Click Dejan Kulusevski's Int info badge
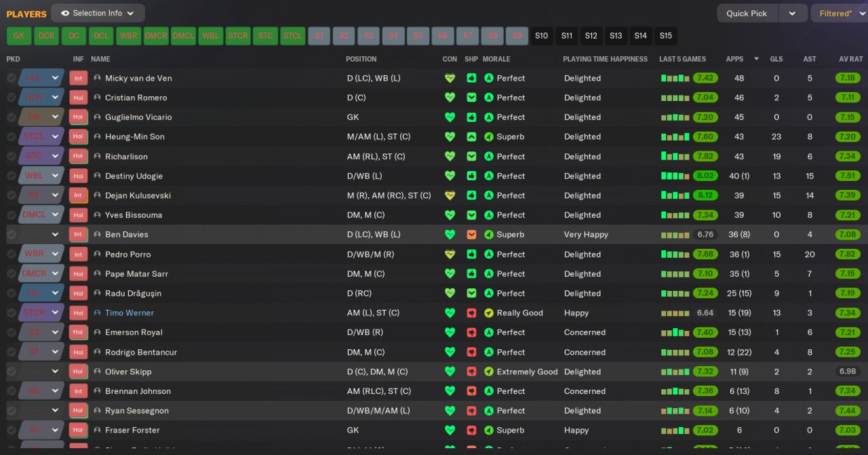 [x=78, y=195]
